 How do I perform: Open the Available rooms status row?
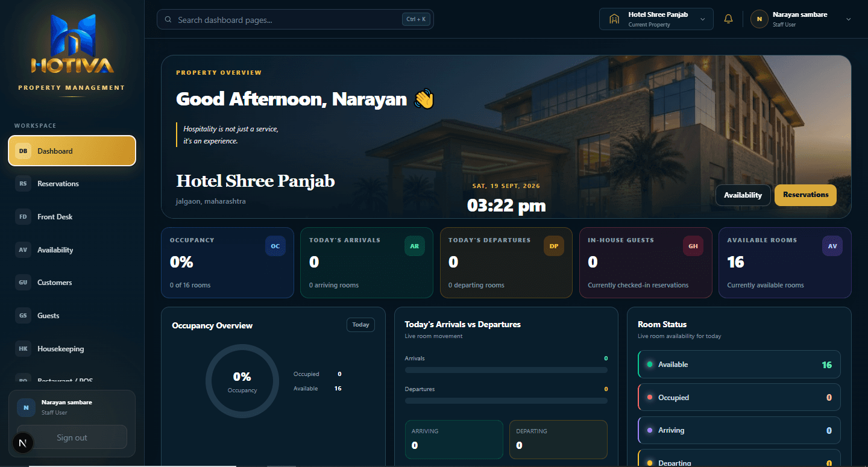click(x=739, y=365)
